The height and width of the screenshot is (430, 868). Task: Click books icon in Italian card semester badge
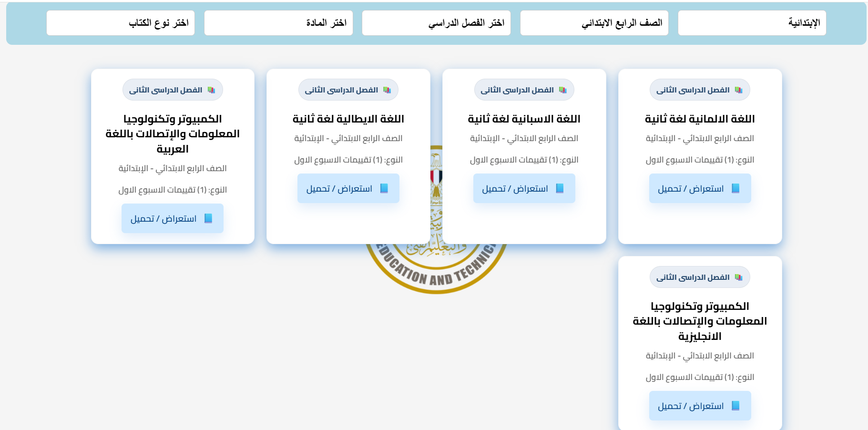pos(387,90)
